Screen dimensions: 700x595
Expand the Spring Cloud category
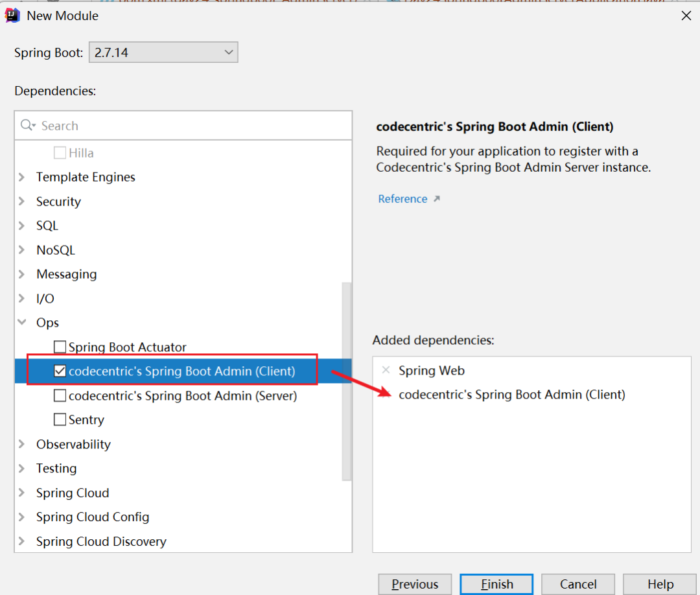pos(22,493)
